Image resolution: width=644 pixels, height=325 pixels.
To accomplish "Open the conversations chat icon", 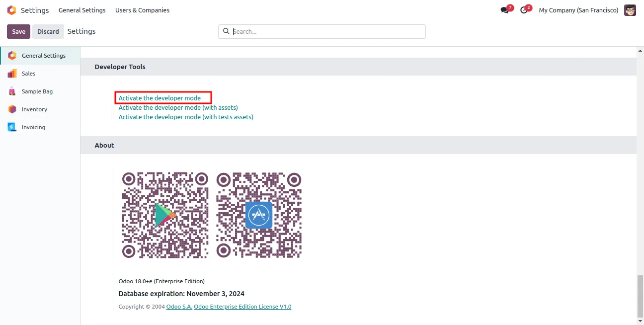I will click(505, 10).
